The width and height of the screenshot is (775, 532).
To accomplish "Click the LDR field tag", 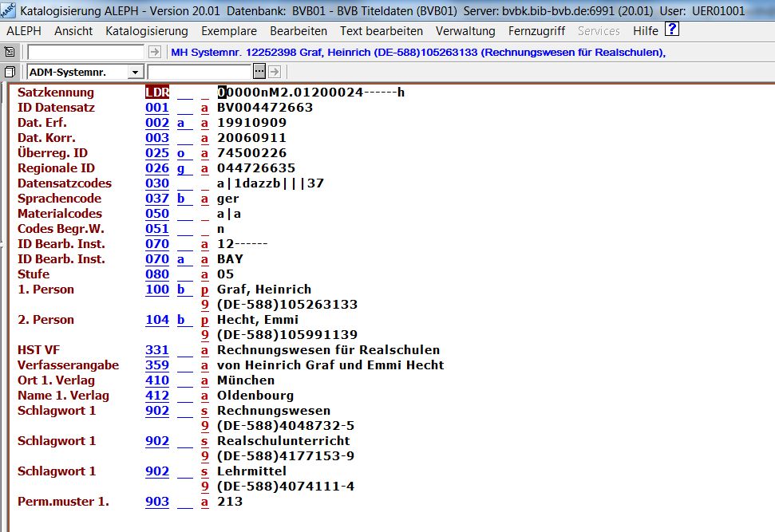I will [x=157, y=93].
